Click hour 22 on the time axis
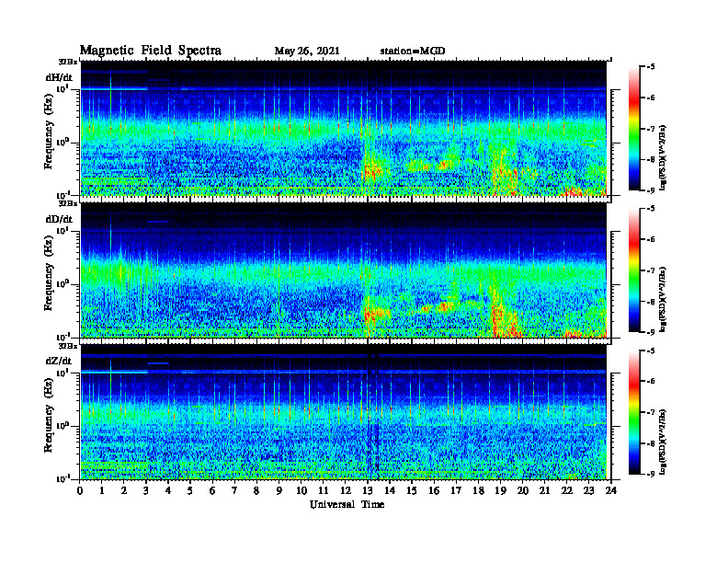The width and height of the screenshot is (728, 563). (x=567, y=490)
